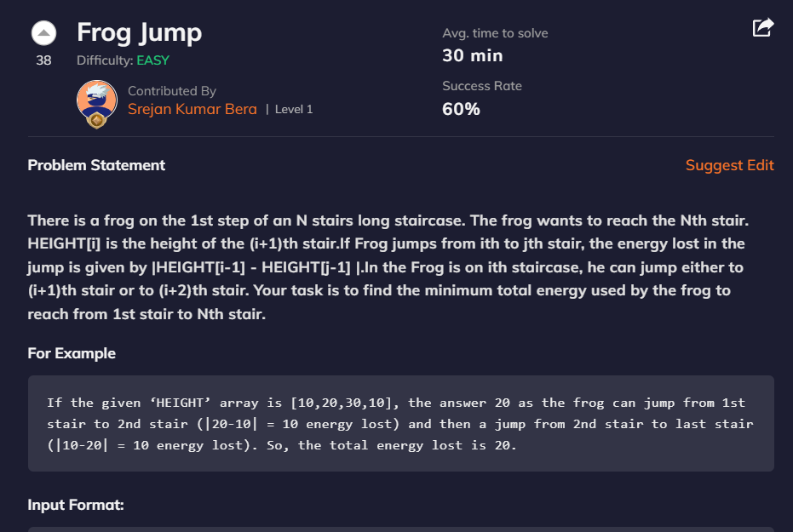Click the Contributed By label
Viewport: 793px width, 532px height.
(x=172, y=91)
